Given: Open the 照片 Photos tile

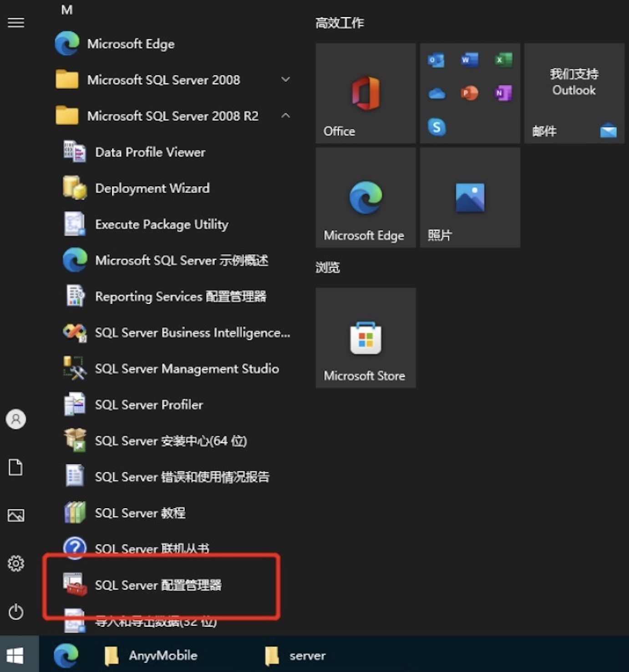Looking at the screenshot, I should coord(470,198).
